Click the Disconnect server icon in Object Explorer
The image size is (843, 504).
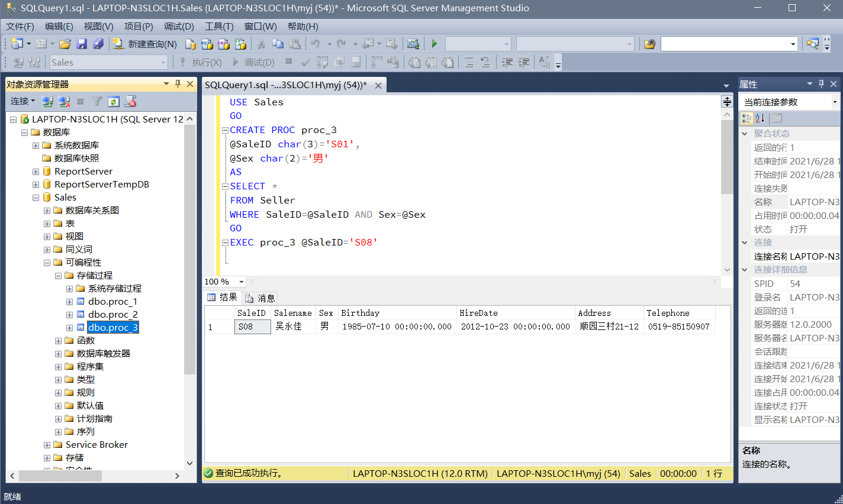pos(65,102)
